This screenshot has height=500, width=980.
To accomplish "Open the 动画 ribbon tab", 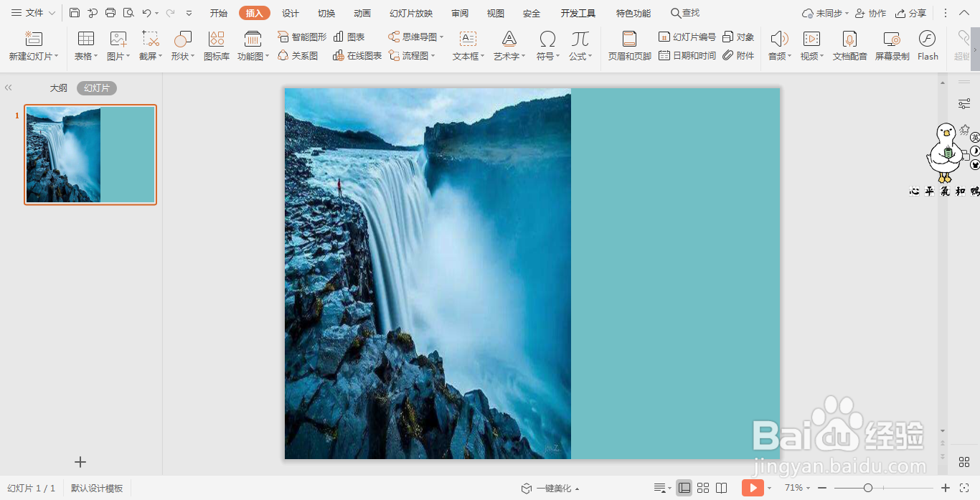I will [x=362, y=13].
